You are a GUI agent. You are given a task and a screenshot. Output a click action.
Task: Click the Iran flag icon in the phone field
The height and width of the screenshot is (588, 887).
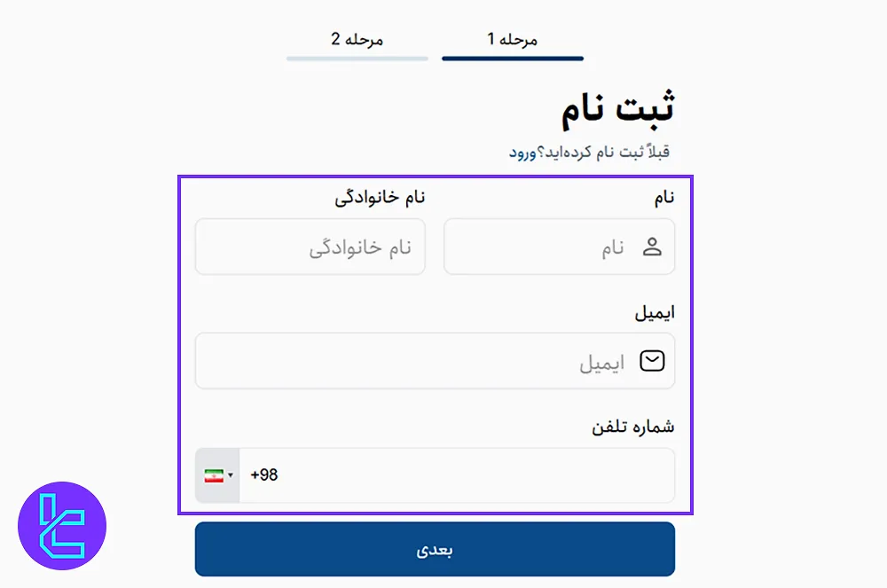coord(213,474)
